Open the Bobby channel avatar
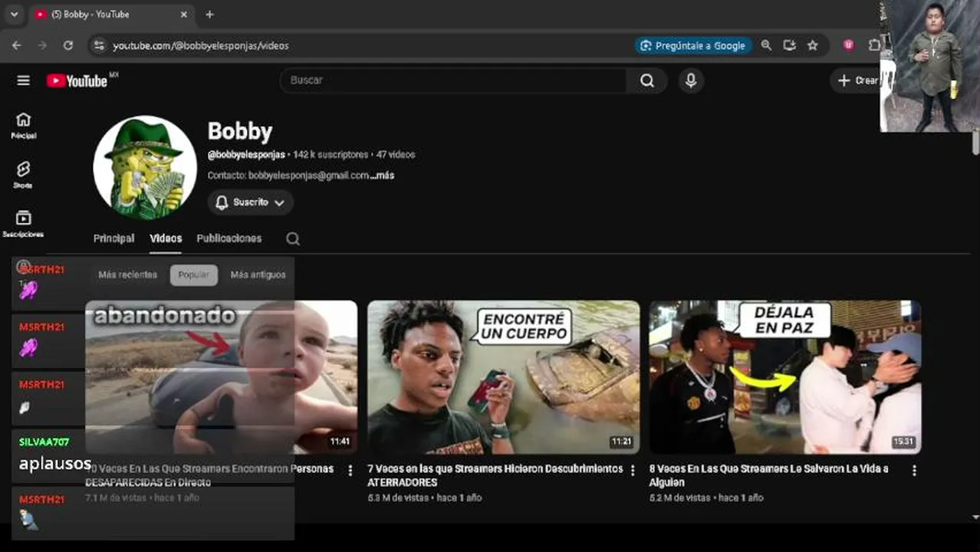This screenshot has width=980, height=552. click(145, 167)
